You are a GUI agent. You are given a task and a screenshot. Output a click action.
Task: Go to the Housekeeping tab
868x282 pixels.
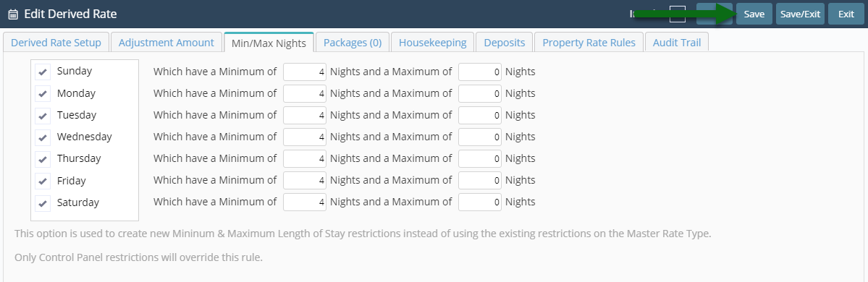[432, 43]
